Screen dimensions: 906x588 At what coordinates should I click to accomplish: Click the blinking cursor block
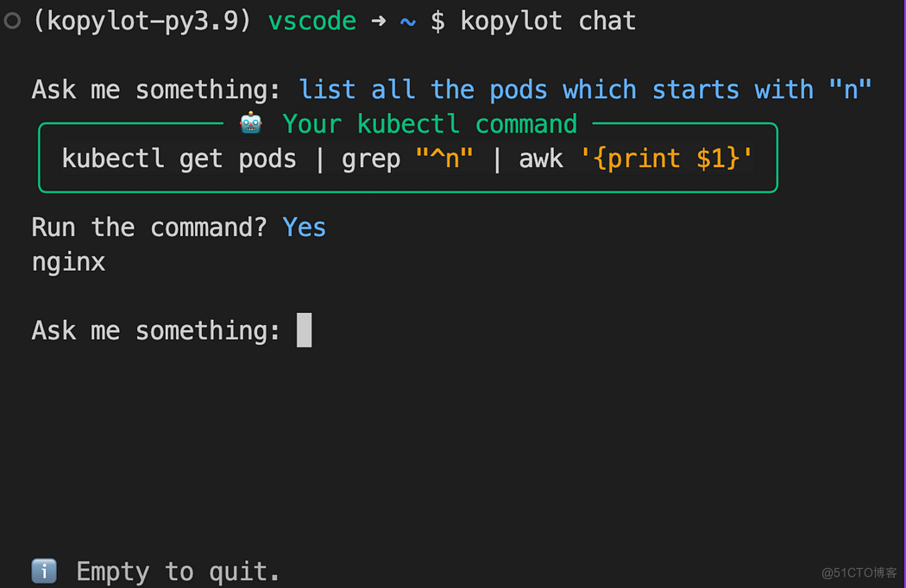(x=304, y=330)
